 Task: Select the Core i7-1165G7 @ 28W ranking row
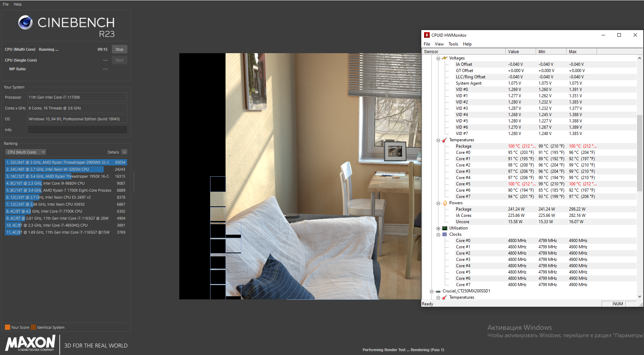66,218
